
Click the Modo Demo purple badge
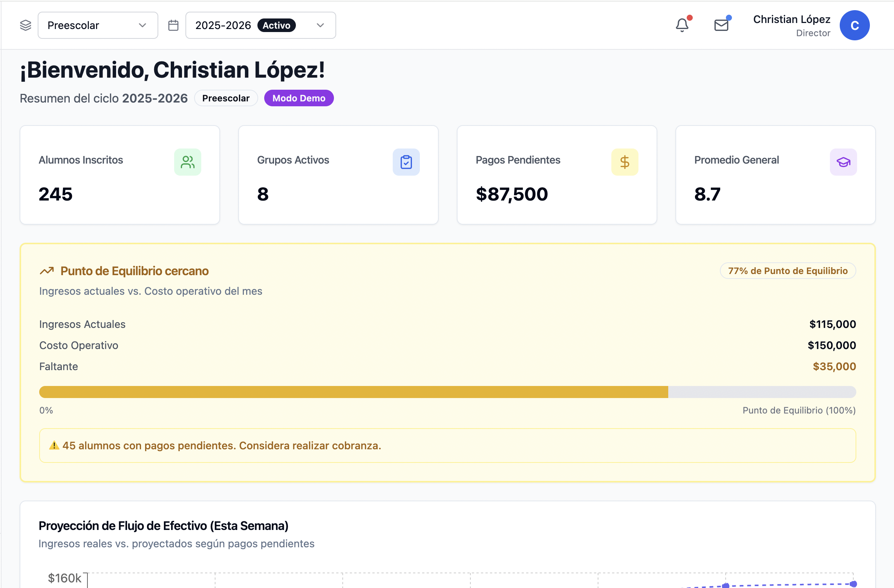pos(299,98)
